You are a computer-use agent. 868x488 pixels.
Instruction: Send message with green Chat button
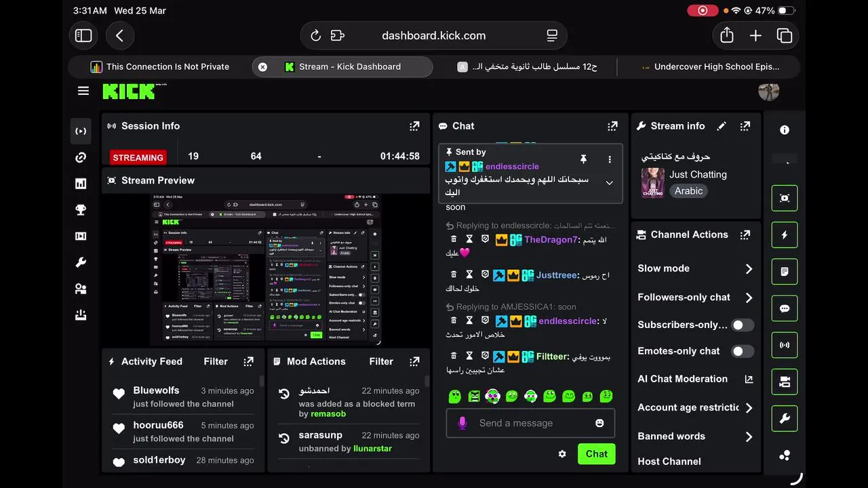[596, 454]
